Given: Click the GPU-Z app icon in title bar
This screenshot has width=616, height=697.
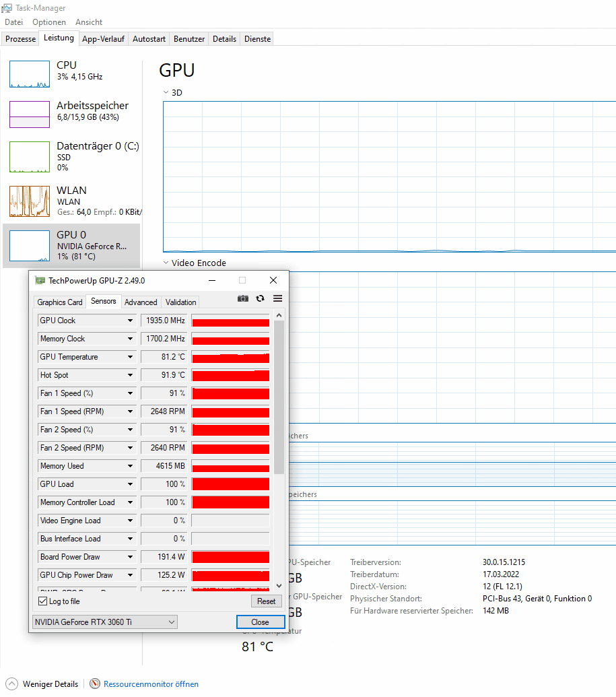Looking at the screenshot, I should coord(40,281).
